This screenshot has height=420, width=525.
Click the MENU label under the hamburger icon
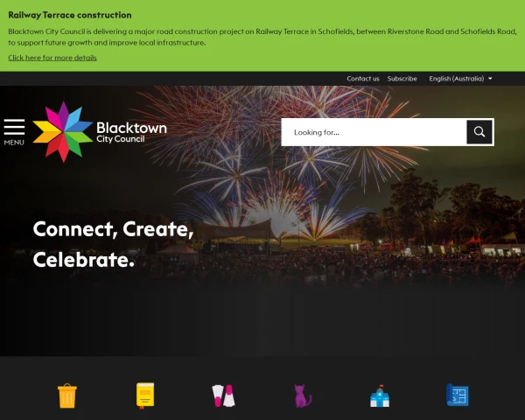point(14,143)
